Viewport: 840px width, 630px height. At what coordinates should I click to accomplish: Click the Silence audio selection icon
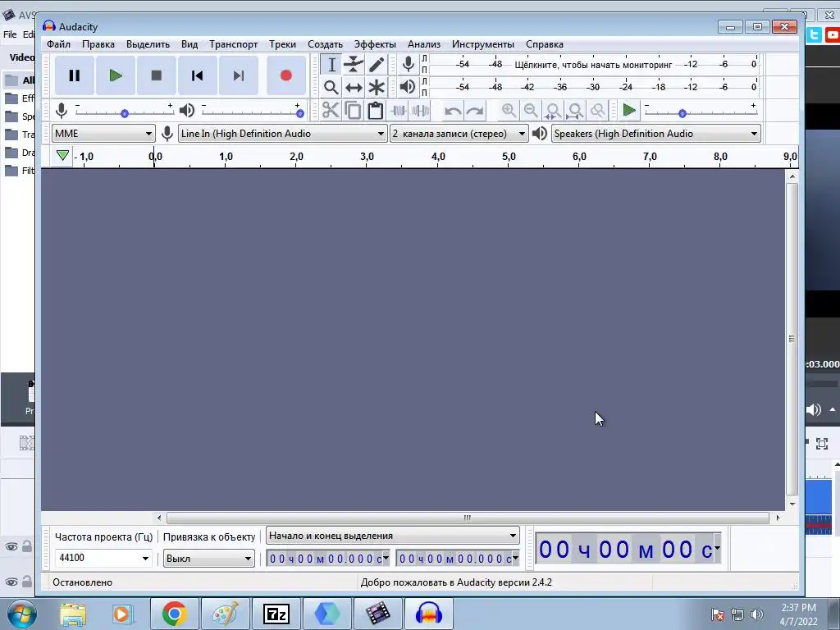(421, 111)
